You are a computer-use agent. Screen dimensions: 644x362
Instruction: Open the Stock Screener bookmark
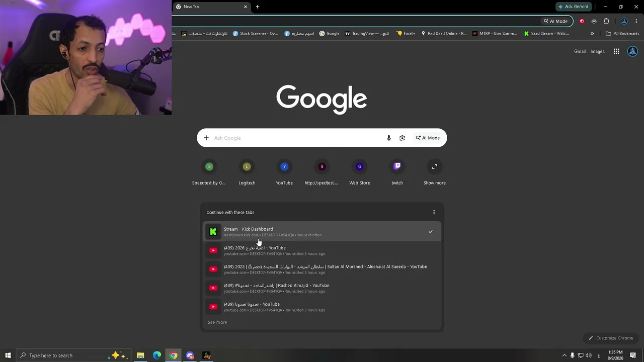pyautogui.click(x=255, y=34)
